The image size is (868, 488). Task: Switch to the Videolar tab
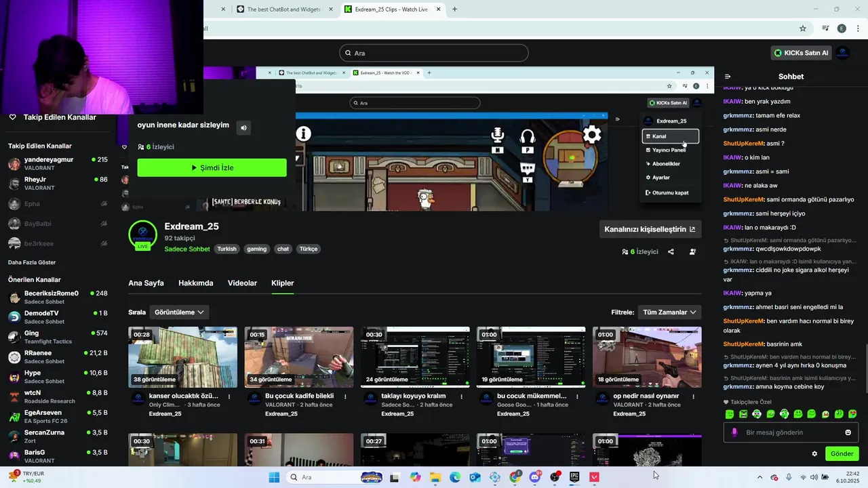(x=242, y=283)
